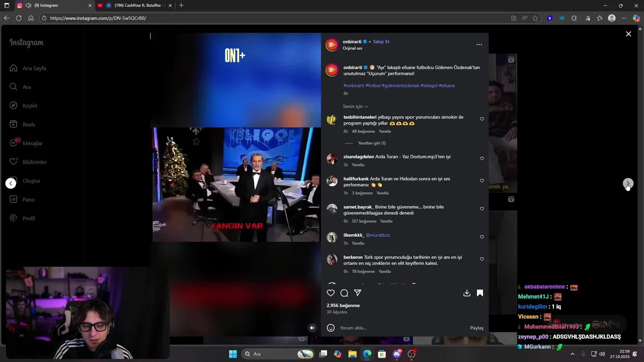644x362 pixels.
Task: Like the post with heart icon
Action: coord(331,293)
